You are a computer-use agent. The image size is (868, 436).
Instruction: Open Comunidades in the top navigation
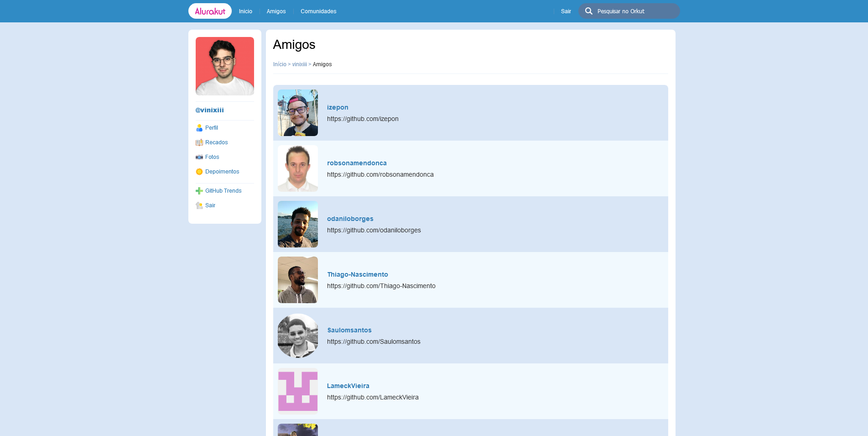coord(318,11)
